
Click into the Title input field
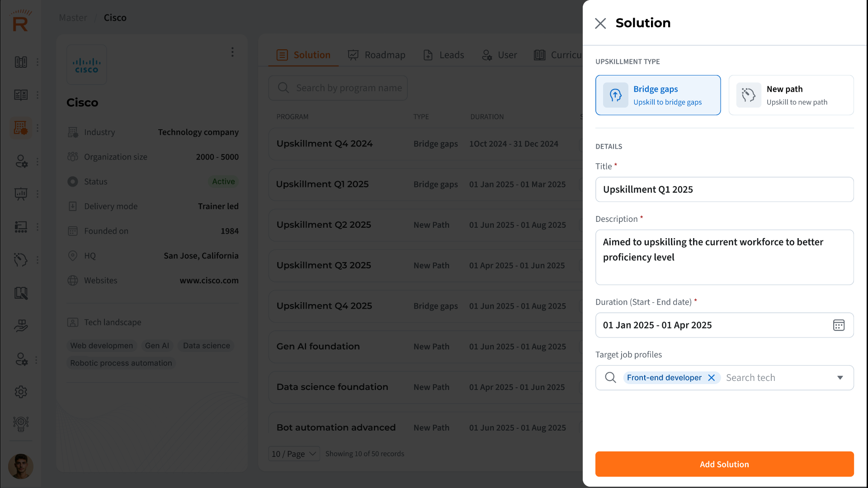[x=724, y=189]
